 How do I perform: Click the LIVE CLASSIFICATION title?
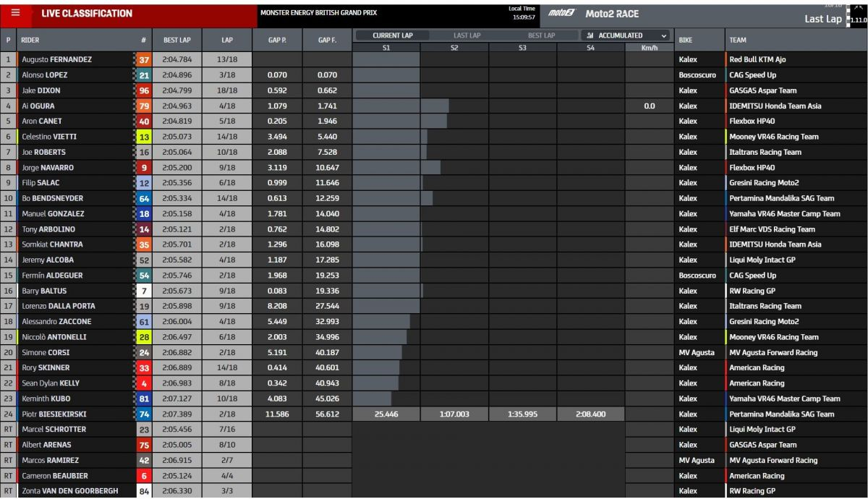click(87, 14)
